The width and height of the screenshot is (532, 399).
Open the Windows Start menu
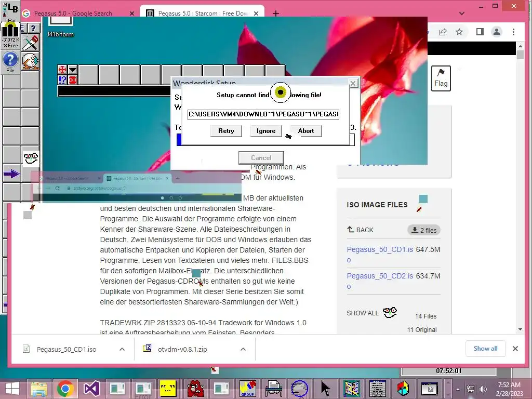point(12,389)
